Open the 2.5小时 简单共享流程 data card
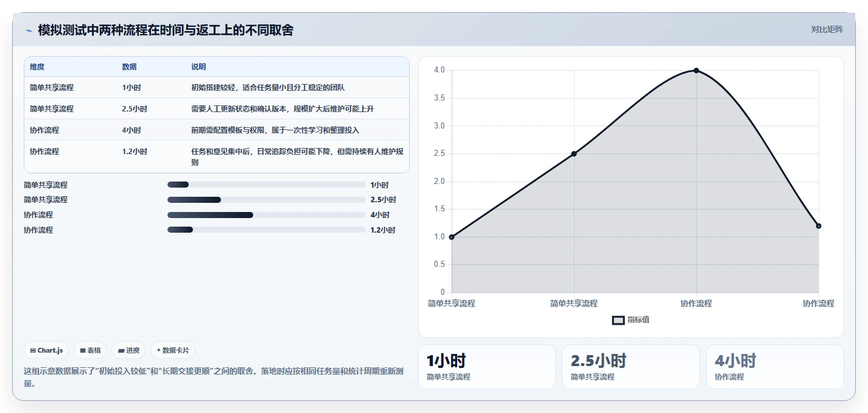The width and height of the screenshot is (868, 413). (631, 367)
